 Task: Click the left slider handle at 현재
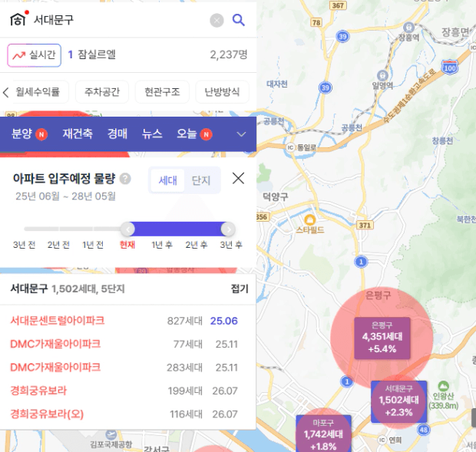point(127,229)
